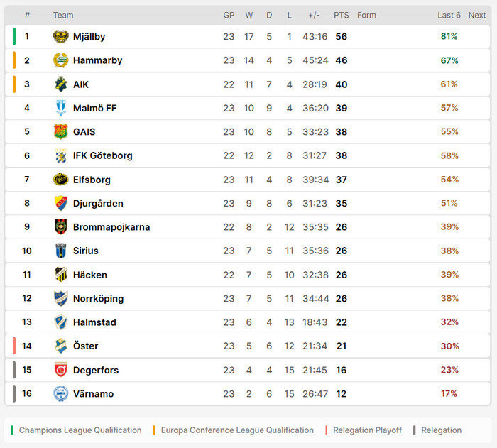The width and height of the screenshot is (497, 448).
Task: Select the Norrköping team name
Action: (x=98, y=299)
